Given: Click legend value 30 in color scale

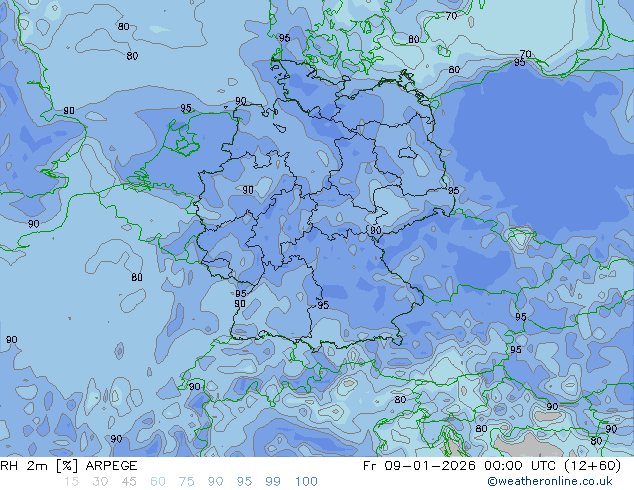Looking at the screenshot, I should click(x=100, y=482).
